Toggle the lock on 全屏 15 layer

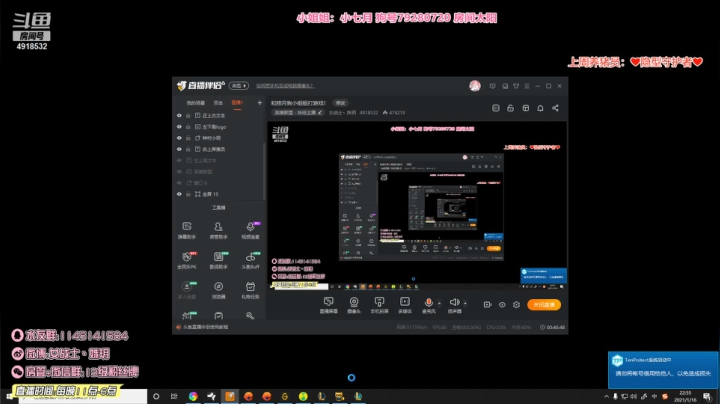click(188, 194)
